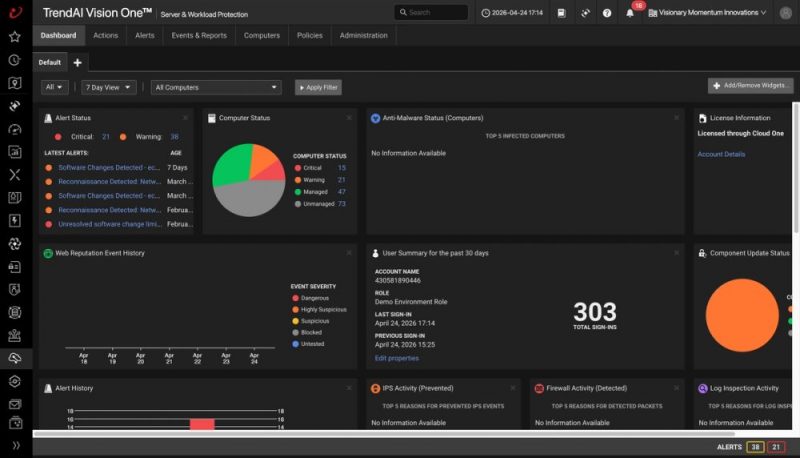Open the news document icon in header

point(561,13)
